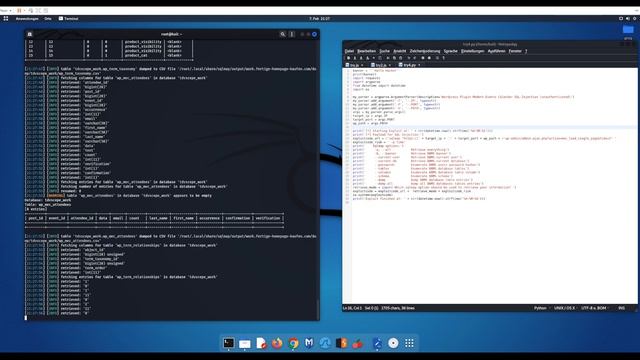Click New file icon in Notepadqq toolbar
The width and height of the screenshot is (640, 360).
tap(348, 58)
